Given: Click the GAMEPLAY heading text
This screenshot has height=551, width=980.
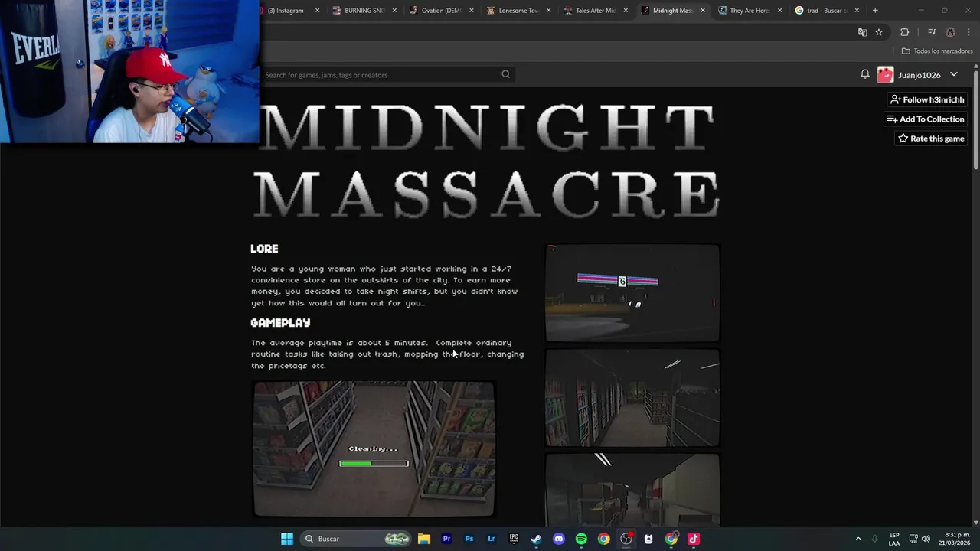Looking at the screenshot, I should click(280, 323).
